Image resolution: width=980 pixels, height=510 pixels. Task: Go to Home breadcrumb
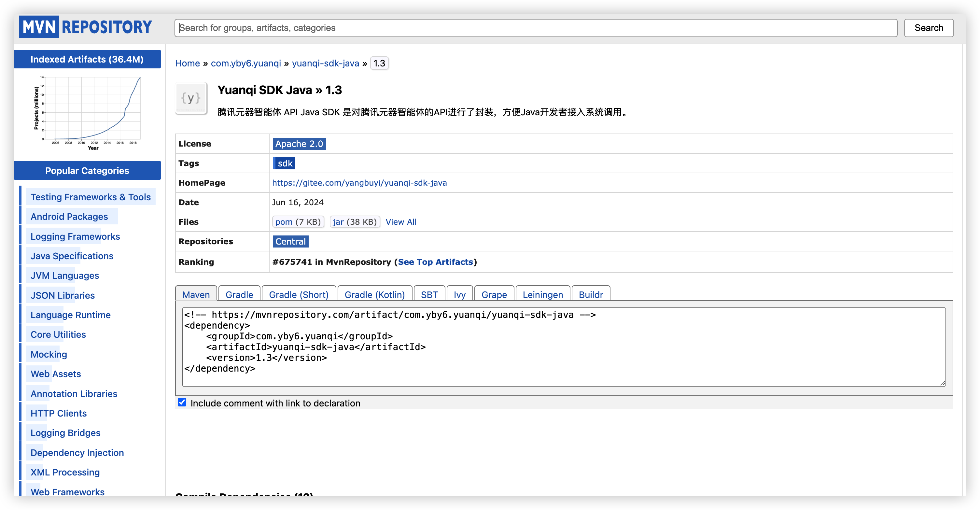tap(187, 63)
